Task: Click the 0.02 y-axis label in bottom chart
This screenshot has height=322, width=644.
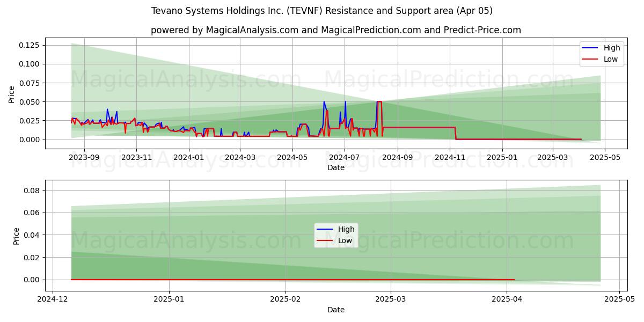Action: 32,258
